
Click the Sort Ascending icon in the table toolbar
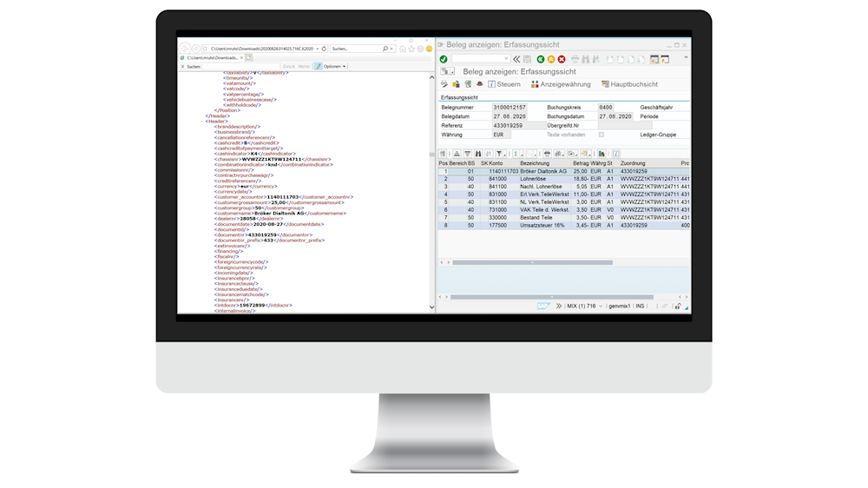[x=457, y=154]
